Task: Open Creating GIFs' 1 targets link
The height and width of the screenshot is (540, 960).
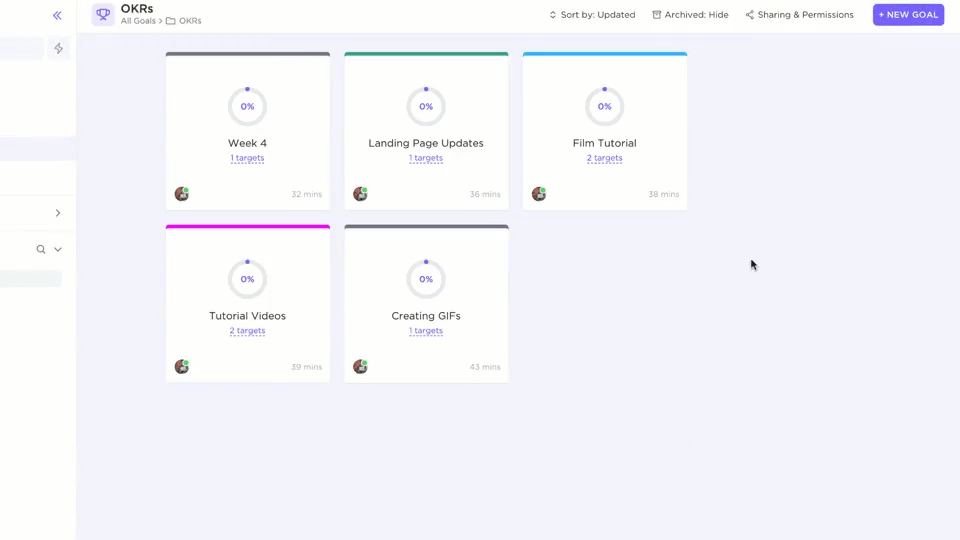Action: (x=426, y=331)
